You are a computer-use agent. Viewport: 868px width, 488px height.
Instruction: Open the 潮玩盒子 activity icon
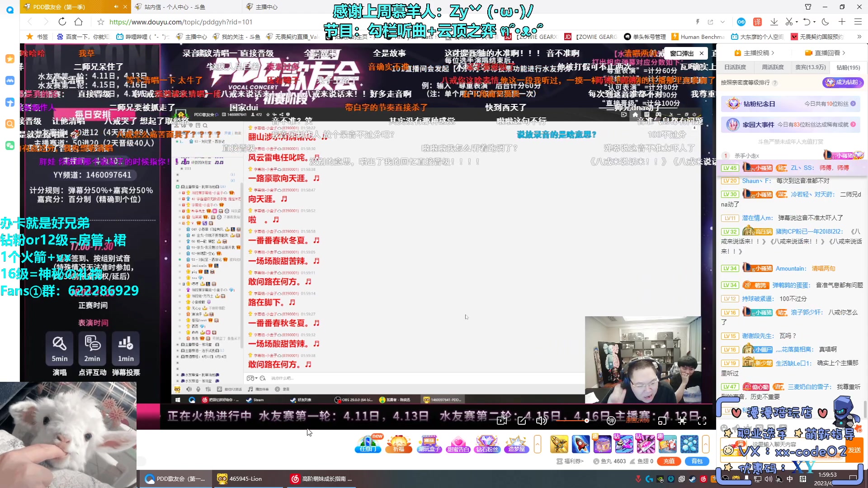click(429, 443)
